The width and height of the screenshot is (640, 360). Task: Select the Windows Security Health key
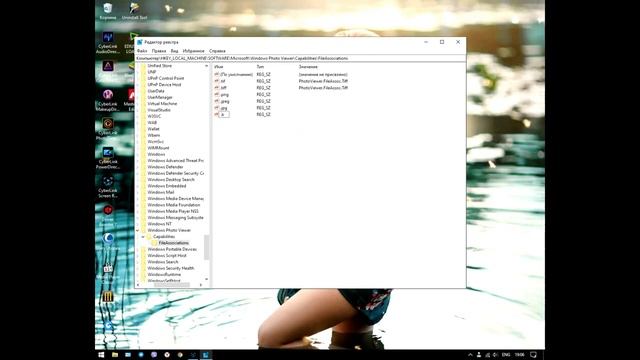point(171,269)
